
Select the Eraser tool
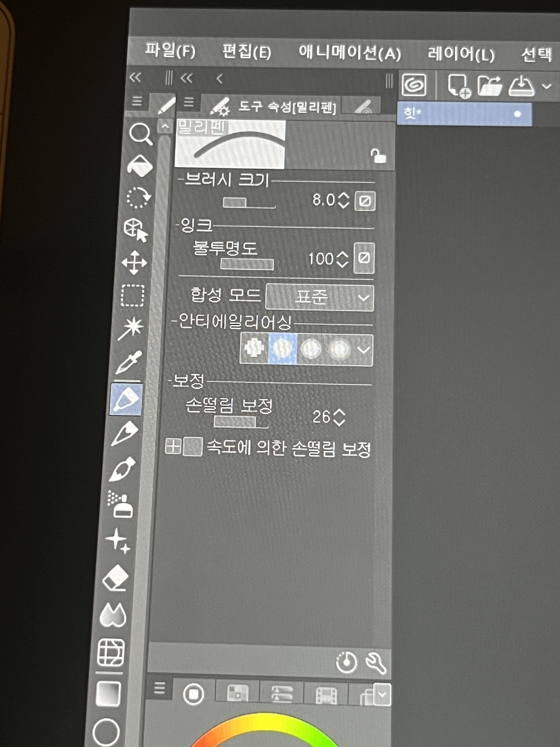[x=116, y=578]
